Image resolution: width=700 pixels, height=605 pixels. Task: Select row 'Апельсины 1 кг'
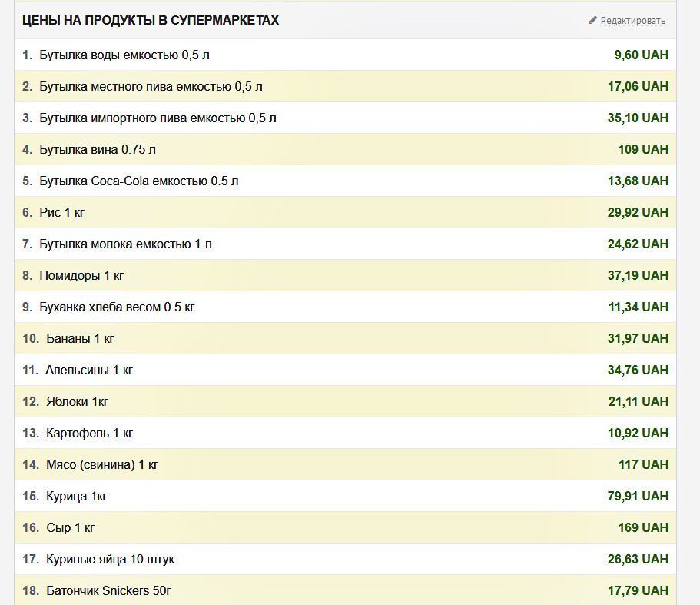345,370
